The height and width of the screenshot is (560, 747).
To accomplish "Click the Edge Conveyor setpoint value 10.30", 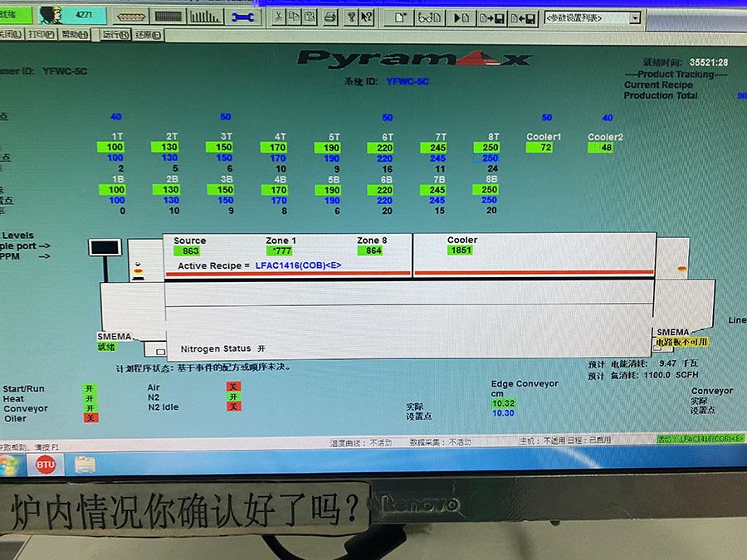I will [x=503, y=413].
